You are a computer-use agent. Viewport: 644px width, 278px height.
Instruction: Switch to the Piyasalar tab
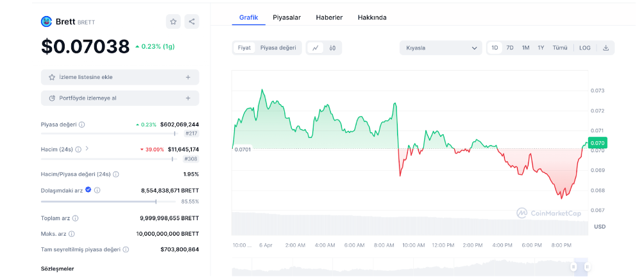[287, 17]
